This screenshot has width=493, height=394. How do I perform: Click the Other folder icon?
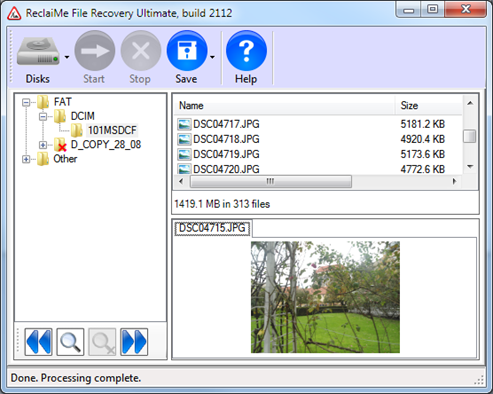tap(43, 159)
